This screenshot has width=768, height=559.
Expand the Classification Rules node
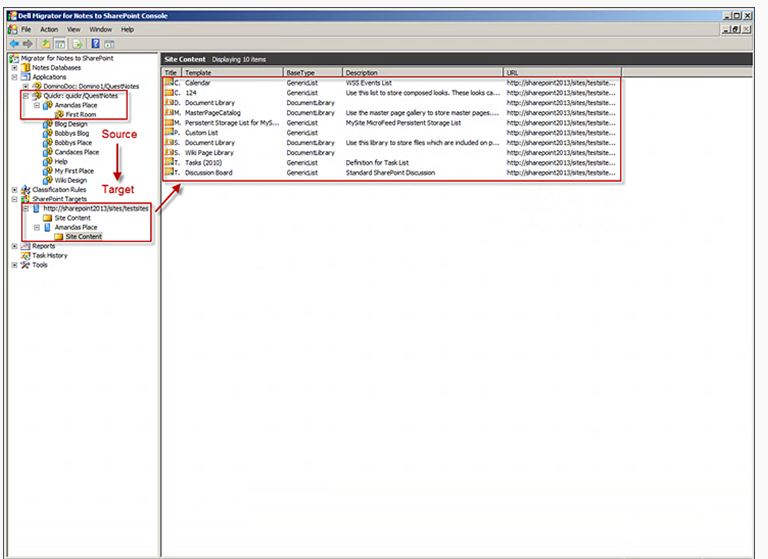click(15, 190)
